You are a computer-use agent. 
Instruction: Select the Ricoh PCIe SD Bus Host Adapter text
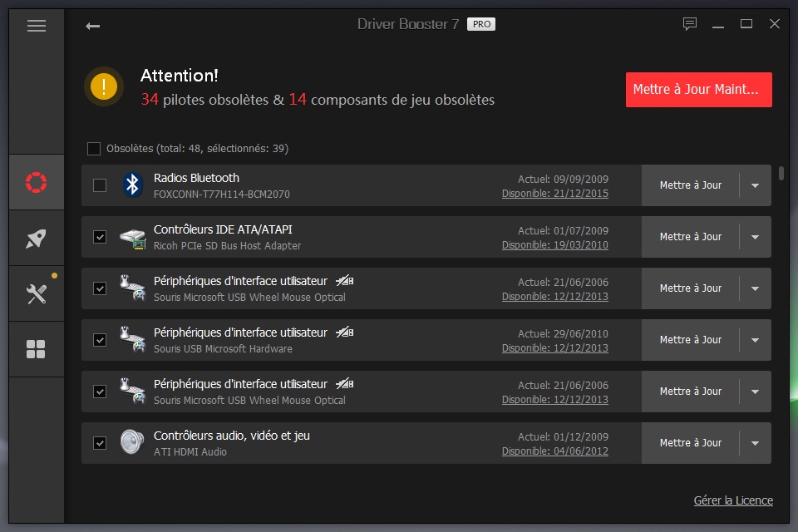click(x=228, y=246)
